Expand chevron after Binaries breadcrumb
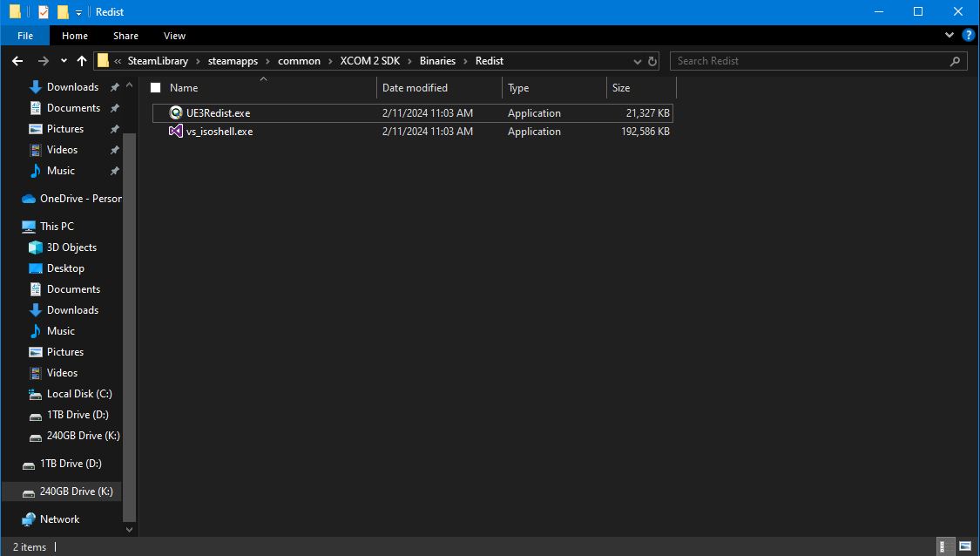The width and height of the screenshot is (980, 556). (466, 61)
